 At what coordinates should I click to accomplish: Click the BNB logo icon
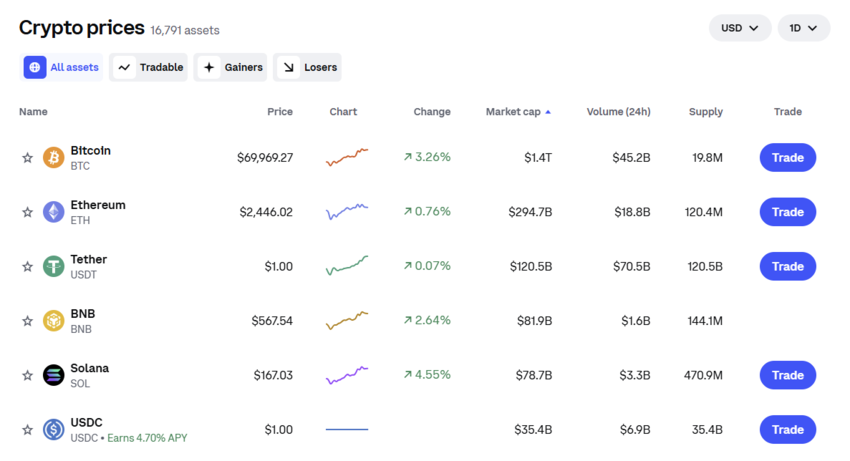tap(54, 321)
